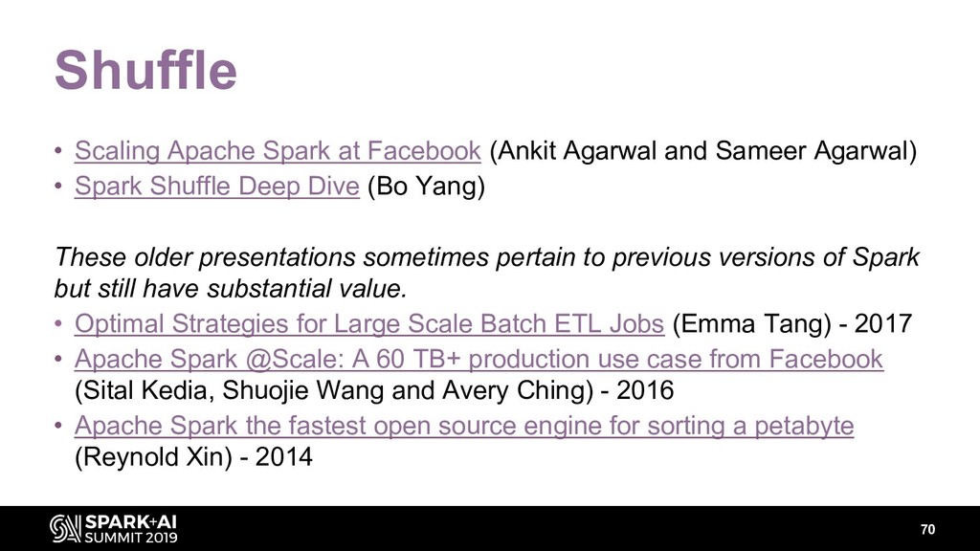Viewport: 980px width, 551px height.
Task: Click the bullet beside Scaling Apache Spark
Action: [58, 150]
